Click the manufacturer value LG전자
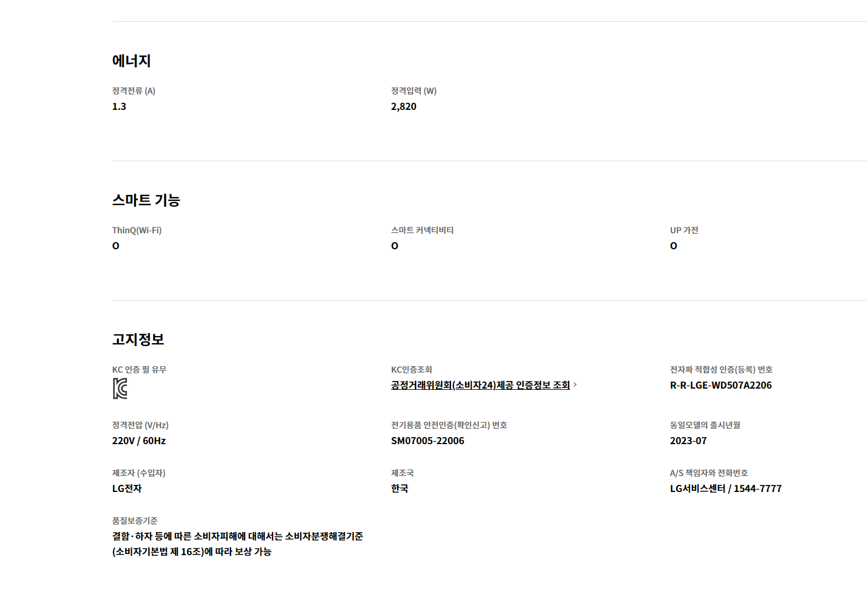 [x=127, y=488]
